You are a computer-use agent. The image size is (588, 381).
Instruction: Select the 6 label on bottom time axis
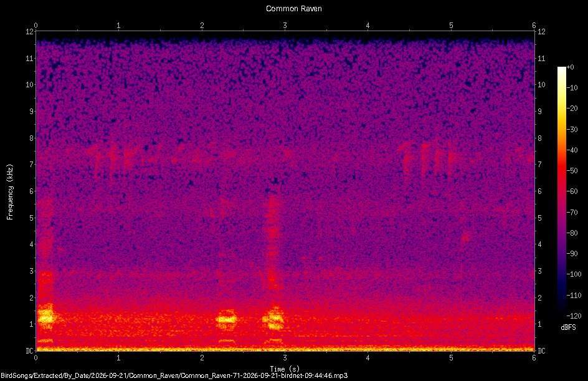pyautogui.click(x=534, y=358)
